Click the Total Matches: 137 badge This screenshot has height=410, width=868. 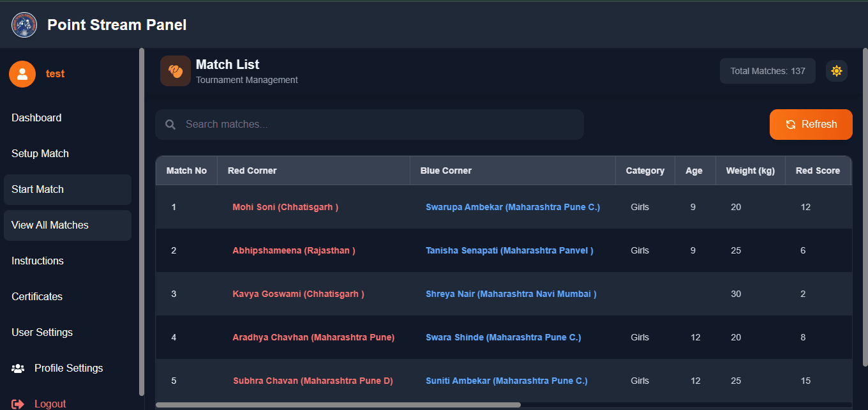click(768, 71)
